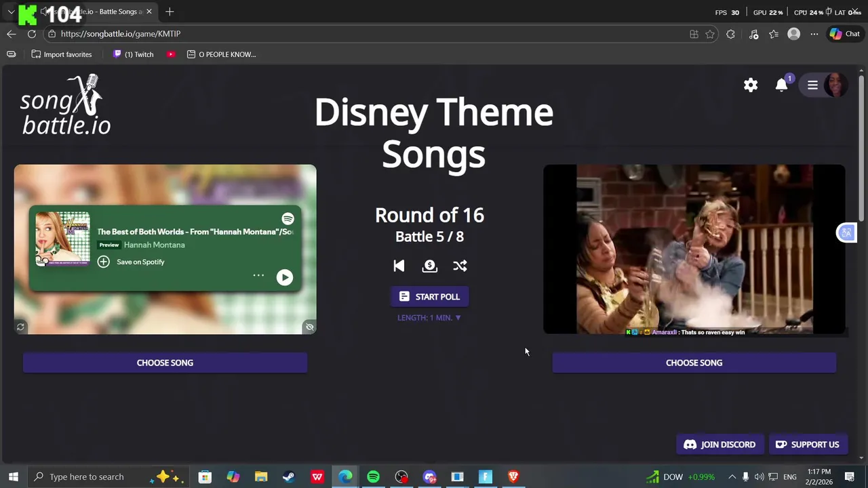Expand the tab actions chevron menu
The width and height of the screenshot is (868, 488).
[11, 12]
